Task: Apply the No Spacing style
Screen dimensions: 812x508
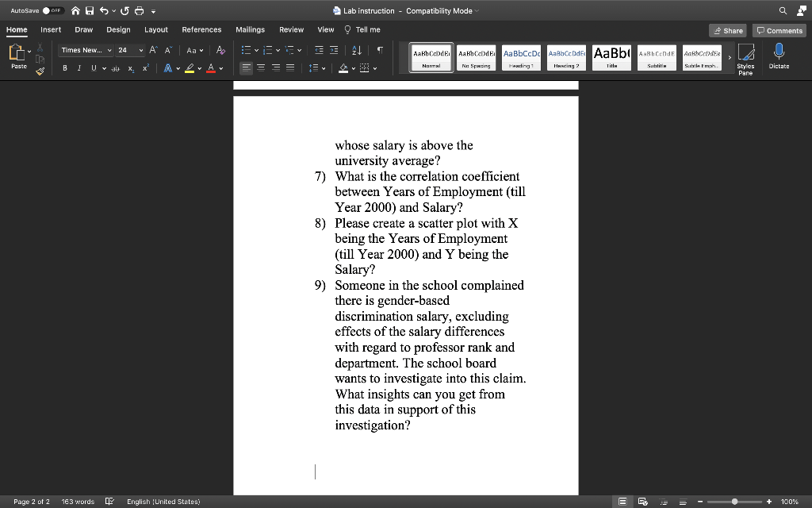Action: pyautogui.click(x=476, y=57)
